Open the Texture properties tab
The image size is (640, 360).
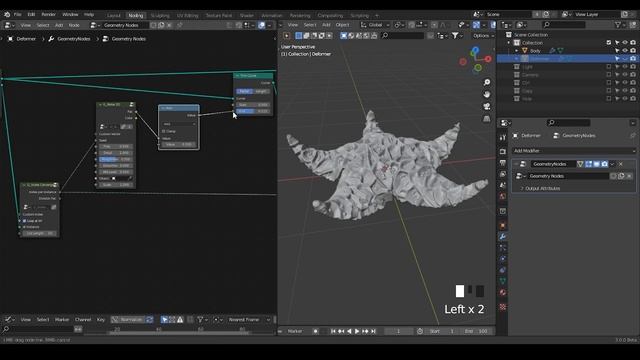pyautogui.click(x=503, y=307)
